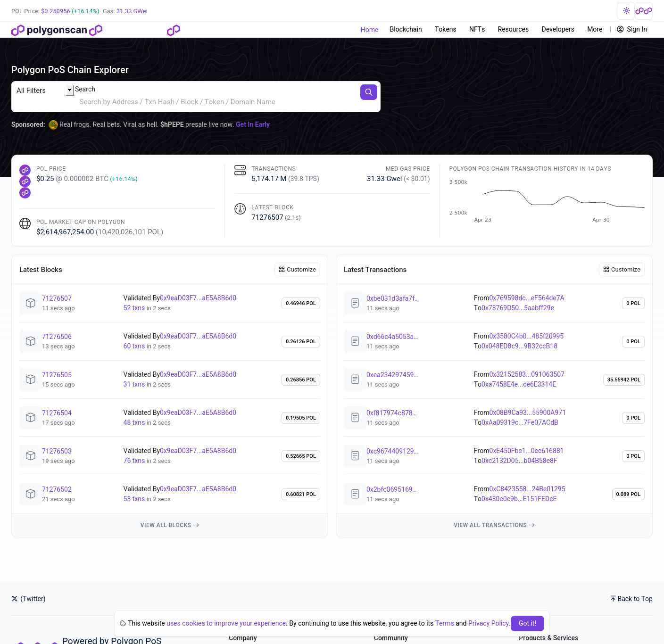The height and width of the screenshot is (644, 664).
Task: Open the cookie policy link
Action: [226, 623]
